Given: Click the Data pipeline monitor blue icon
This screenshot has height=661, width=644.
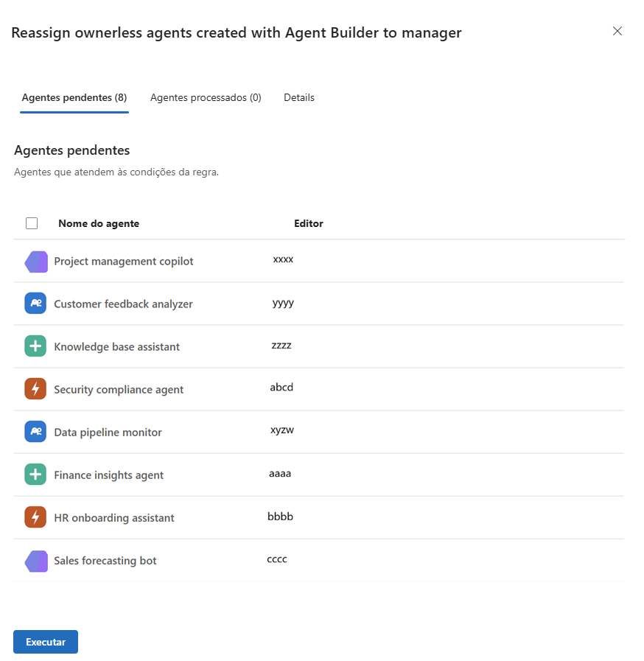Looking at the screenshot, I should 35,432.
